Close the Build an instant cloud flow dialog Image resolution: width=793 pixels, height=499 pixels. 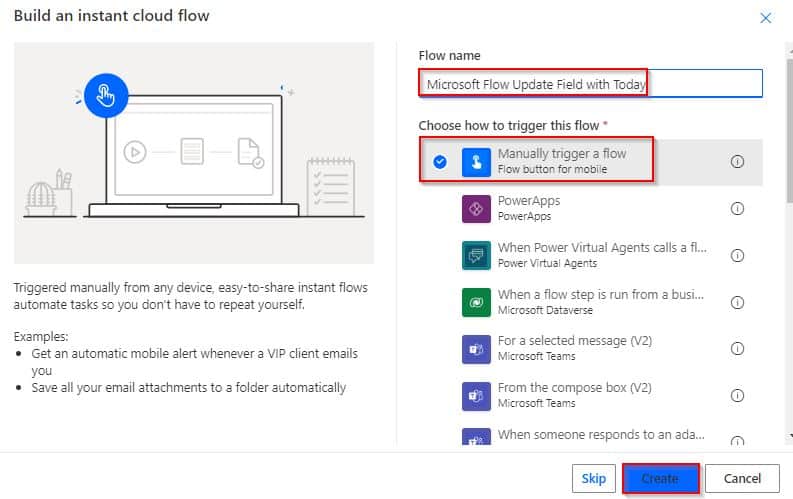765,18
